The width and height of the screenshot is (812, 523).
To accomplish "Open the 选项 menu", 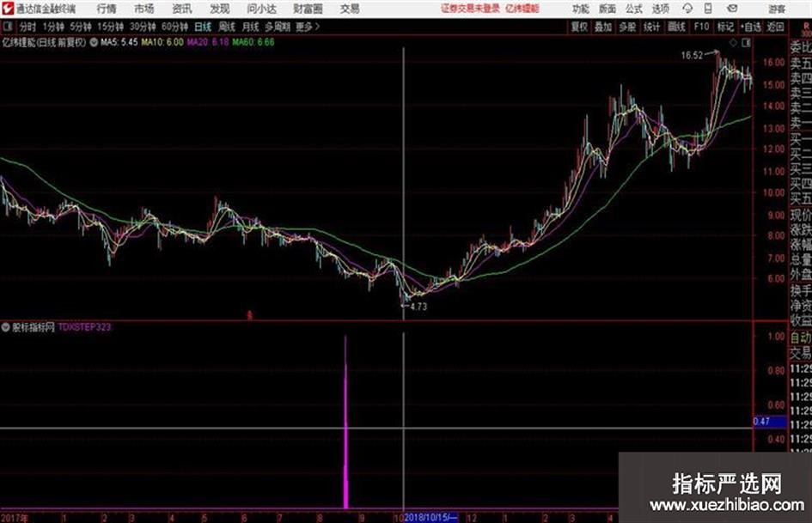I will point(660,9).
